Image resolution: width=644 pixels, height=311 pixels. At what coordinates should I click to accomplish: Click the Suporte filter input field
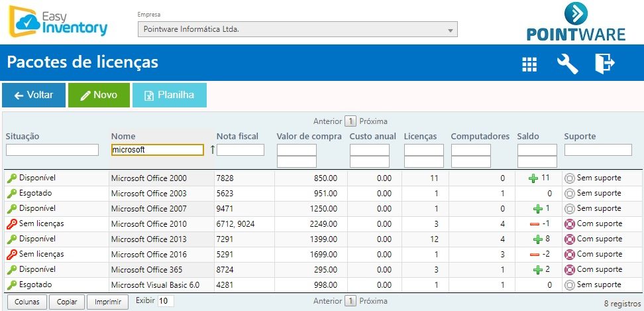click(598, 150)
